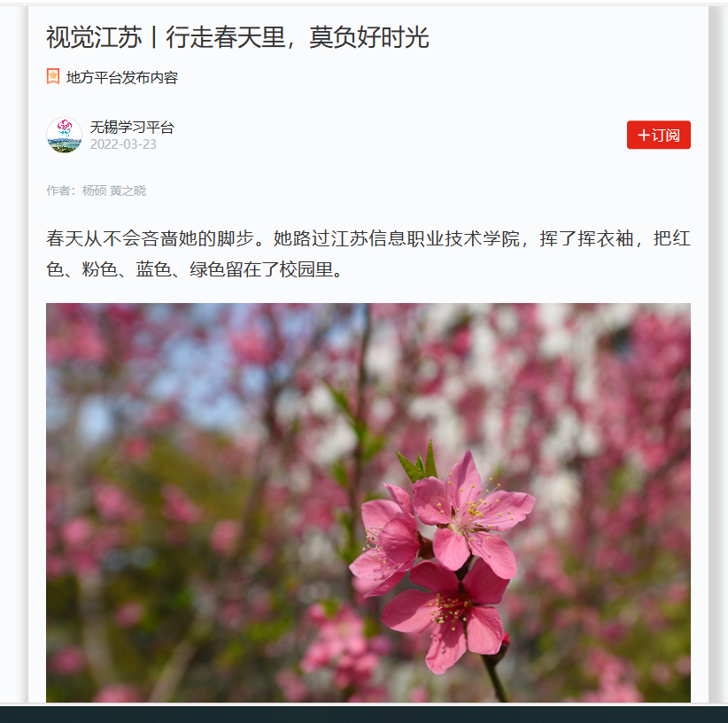
Task: Click the 作者 label text
Action: coord(58,190)
